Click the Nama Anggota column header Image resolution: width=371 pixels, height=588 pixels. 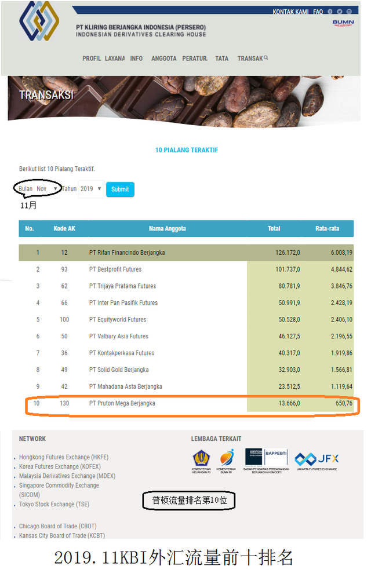coord(168,228)
